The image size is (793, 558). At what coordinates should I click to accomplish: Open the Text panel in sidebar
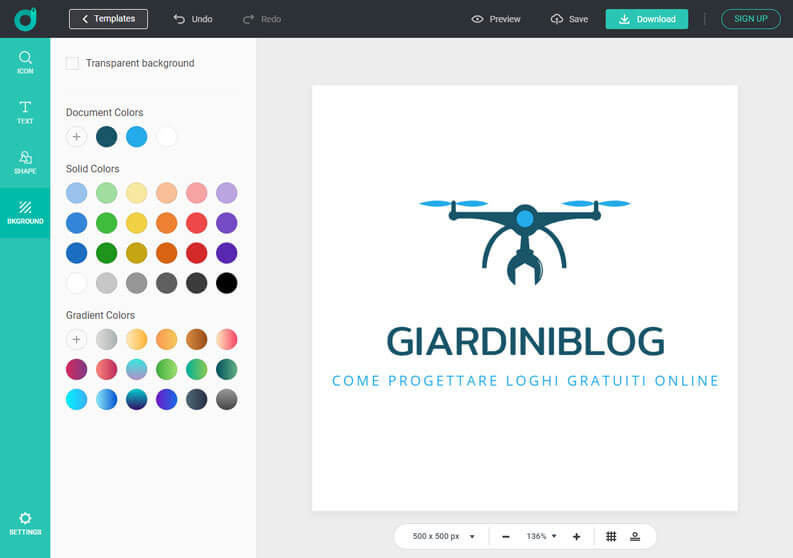click(x=25, y=112)
